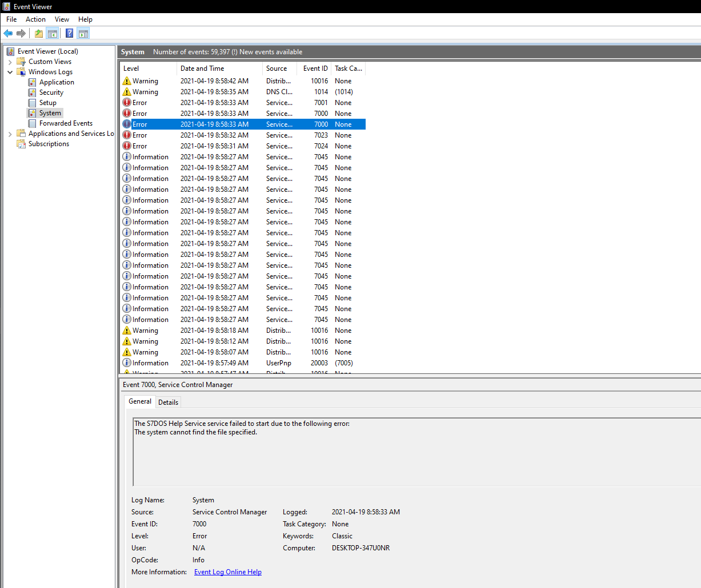The image size is (701, 588).
Task: Open the Help menu
Action: click(85, 19)
